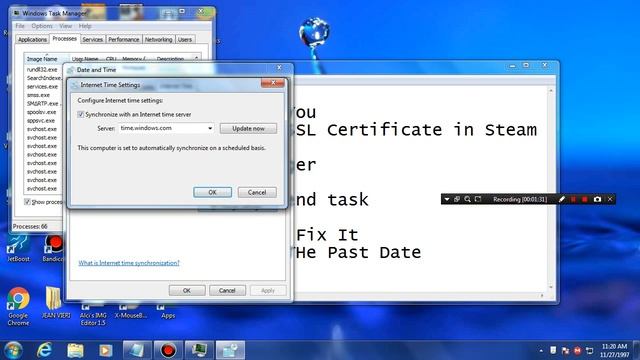
Task: Click the network tray icon
Action: click(x=590, y=351)
